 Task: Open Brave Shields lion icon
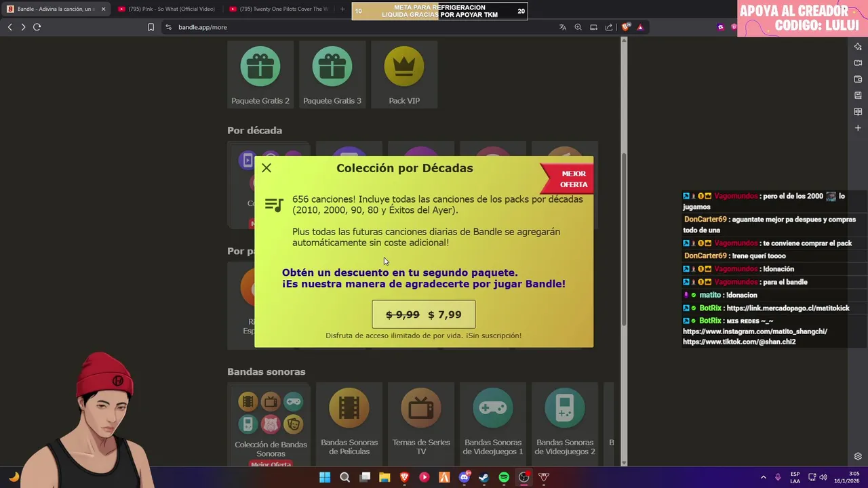pyautogui.click(x=626, y=27)
